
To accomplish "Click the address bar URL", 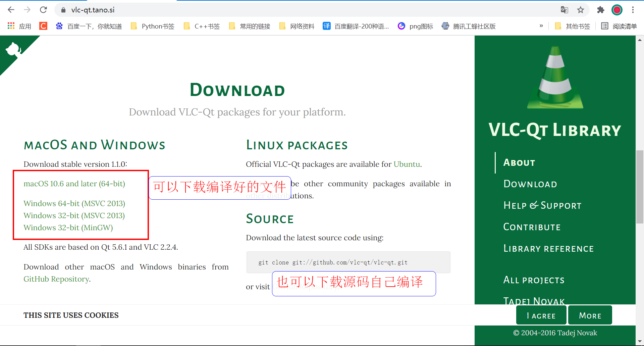I will pos(93,10).
